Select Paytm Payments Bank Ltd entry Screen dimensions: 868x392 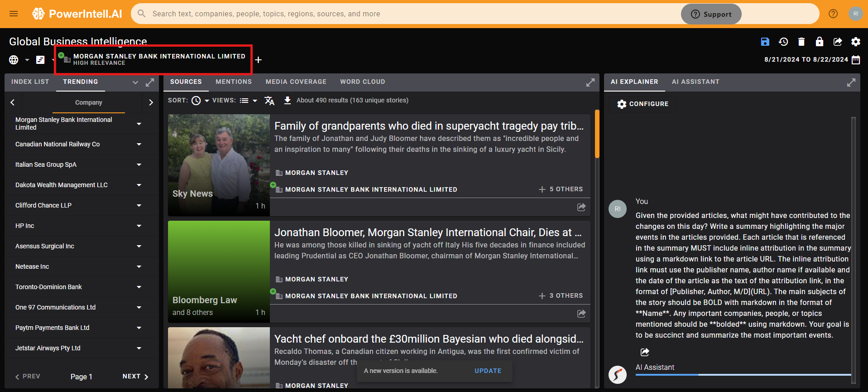[52, 328]
